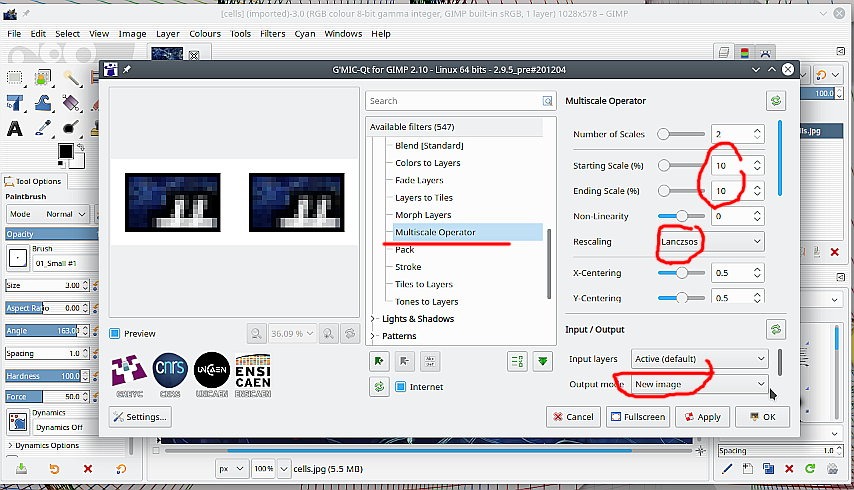Toggle the Preview checkbox
The image size is (854, 490).
coord(116,334)
